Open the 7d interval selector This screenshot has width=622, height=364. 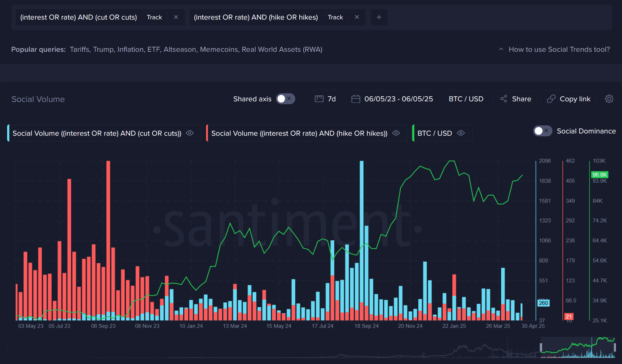(x=326, y=99)
